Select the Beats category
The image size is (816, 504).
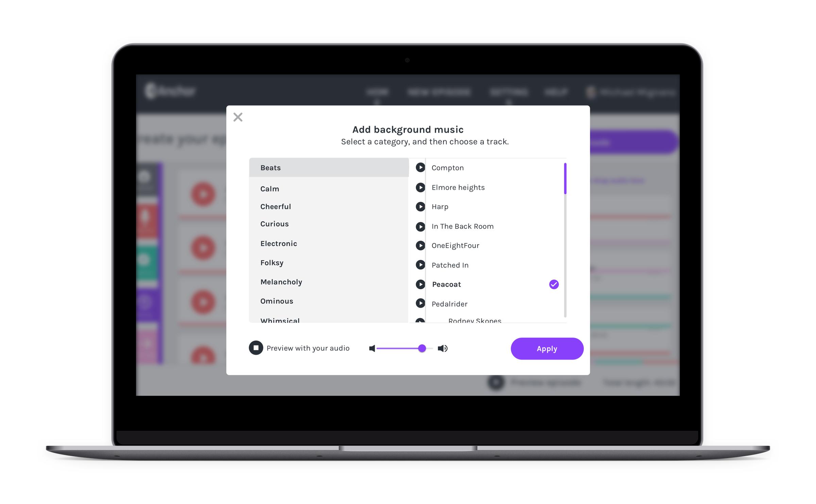pos(328,168)
